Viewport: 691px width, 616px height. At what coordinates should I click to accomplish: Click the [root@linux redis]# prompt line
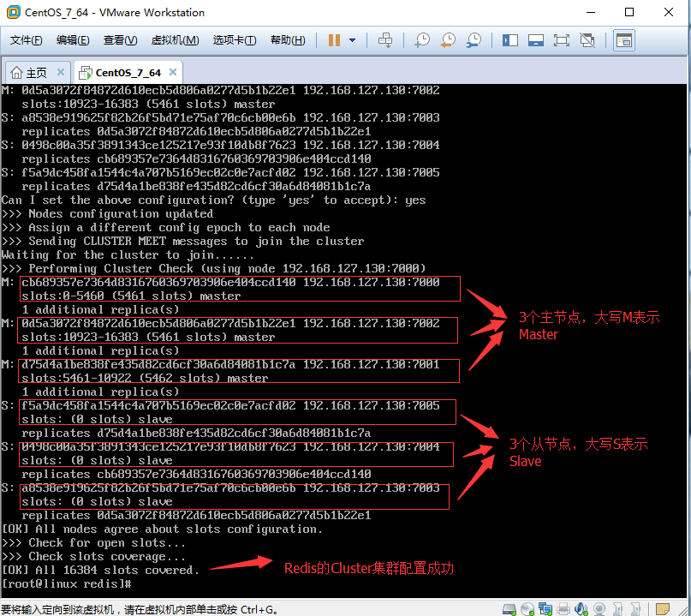(x=67, y=583)
